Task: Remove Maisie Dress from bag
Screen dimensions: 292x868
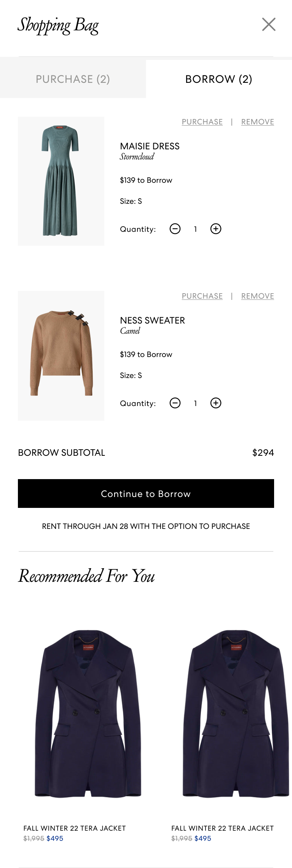Action: (257, 122)
